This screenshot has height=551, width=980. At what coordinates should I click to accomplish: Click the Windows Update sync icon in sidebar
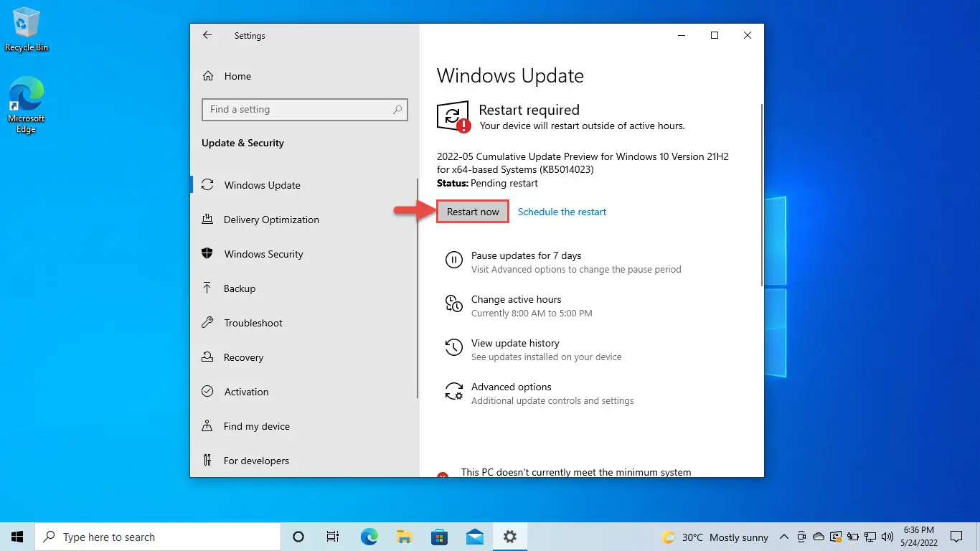(x=207, y=185)
